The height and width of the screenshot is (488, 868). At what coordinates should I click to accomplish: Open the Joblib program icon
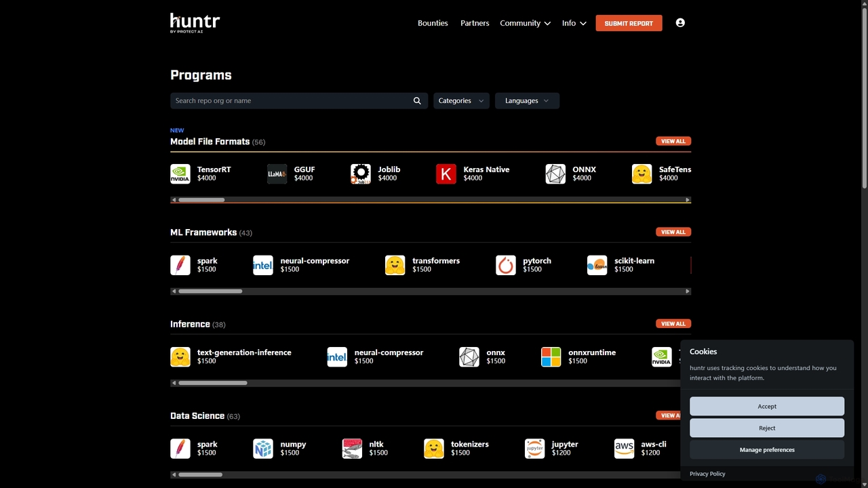(361, 174)
